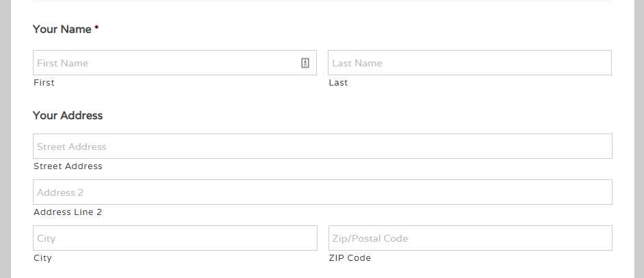This screenshot has height=278, width=644.
Task: Click the autofill contact icon in First Name
Action: click(305, 63)
